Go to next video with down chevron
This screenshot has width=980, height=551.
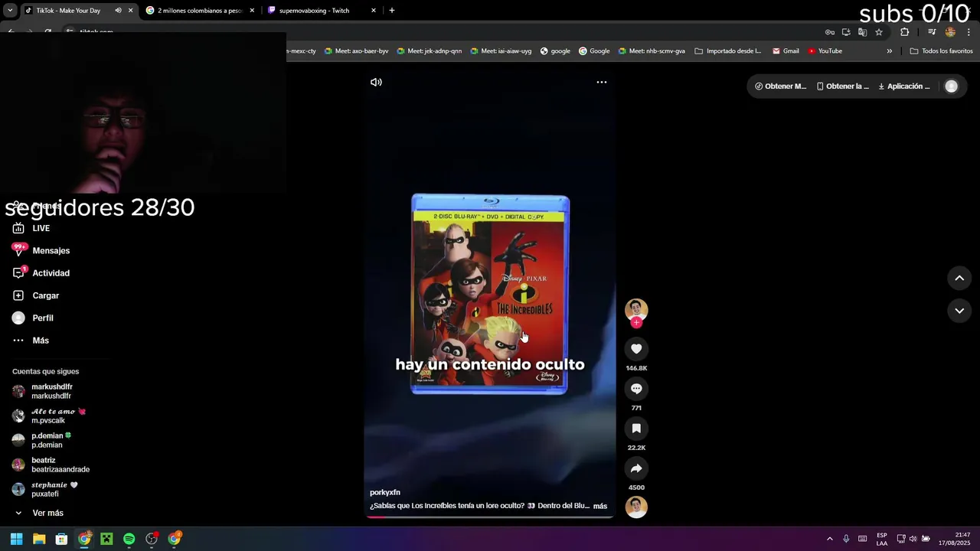(x=959, y=311)
